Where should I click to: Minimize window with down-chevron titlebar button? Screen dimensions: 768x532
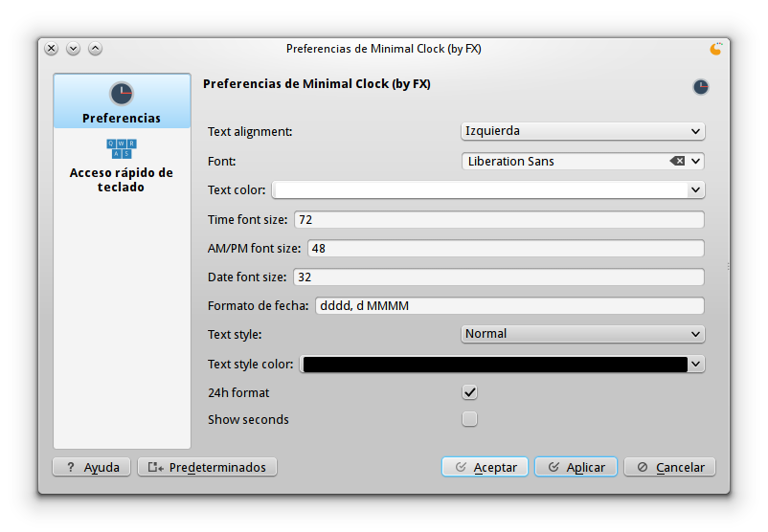74,49
